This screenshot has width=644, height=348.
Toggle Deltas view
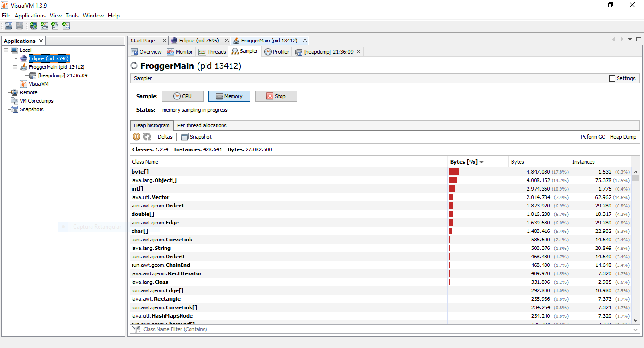(165, 137)
